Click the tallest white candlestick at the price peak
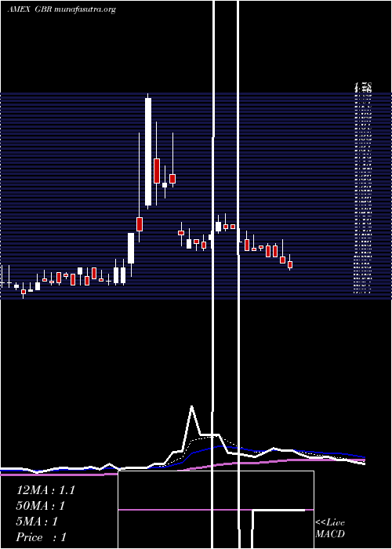 pyautogui.click(x=148, y=151)
